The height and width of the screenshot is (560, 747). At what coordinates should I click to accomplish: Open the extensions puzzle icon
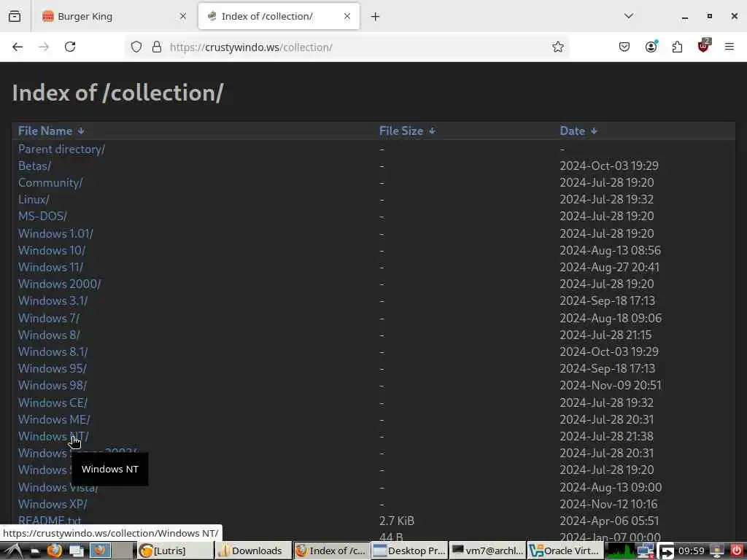(677, 47)
